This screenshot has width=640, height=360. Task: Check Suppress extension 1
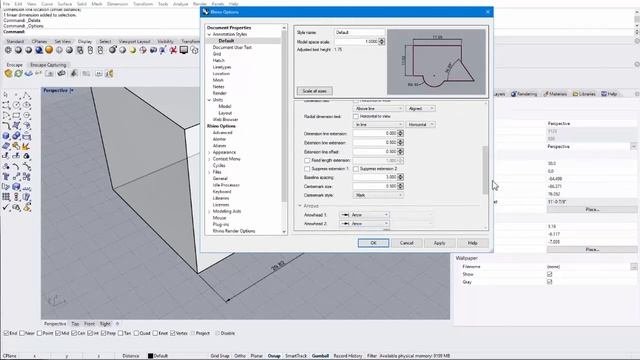[x=307, y=169]
